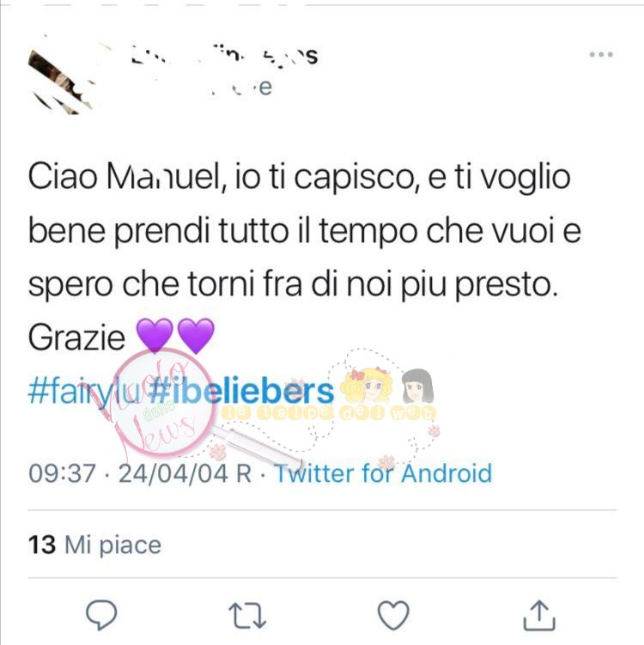This screenshot has height=645, width=644.
Task: Tap the first purple heart emoji
Action: (155, 335)
